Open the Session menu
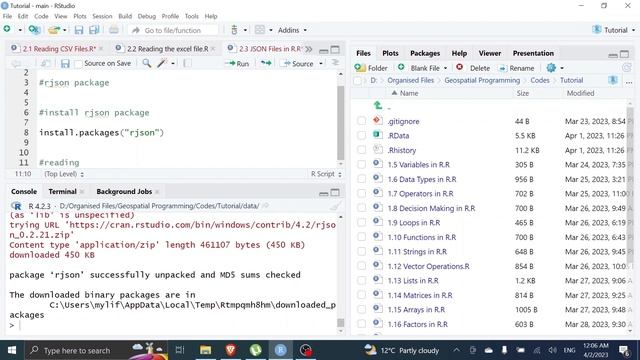 point(102,16)
